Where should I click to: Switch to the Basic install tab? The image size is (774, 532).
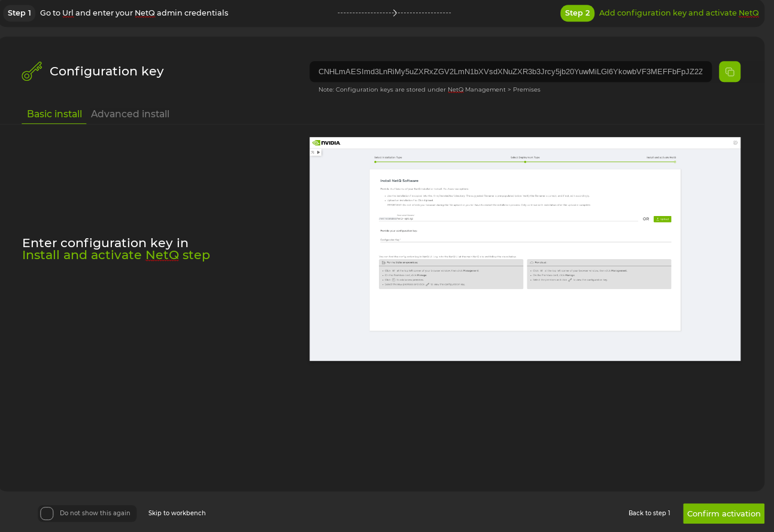click(x=54, y=114)
